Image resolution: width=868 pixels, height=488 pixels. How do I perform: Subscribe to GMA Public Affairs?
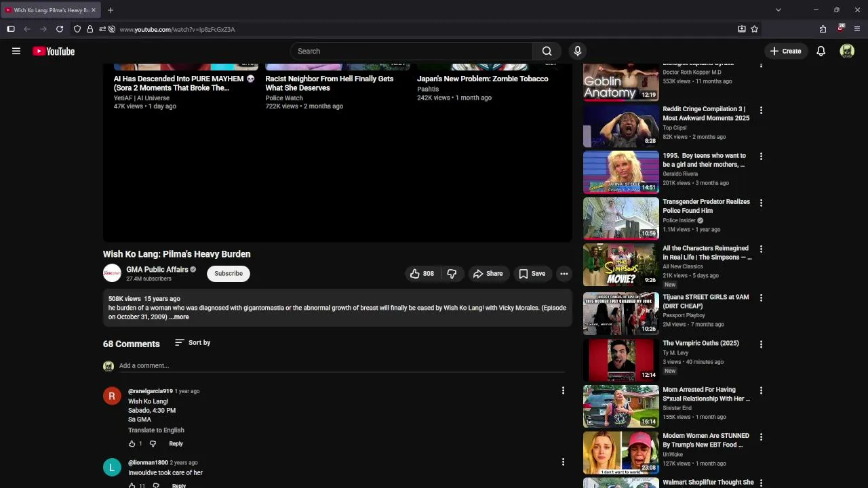(x=229, y=273)
